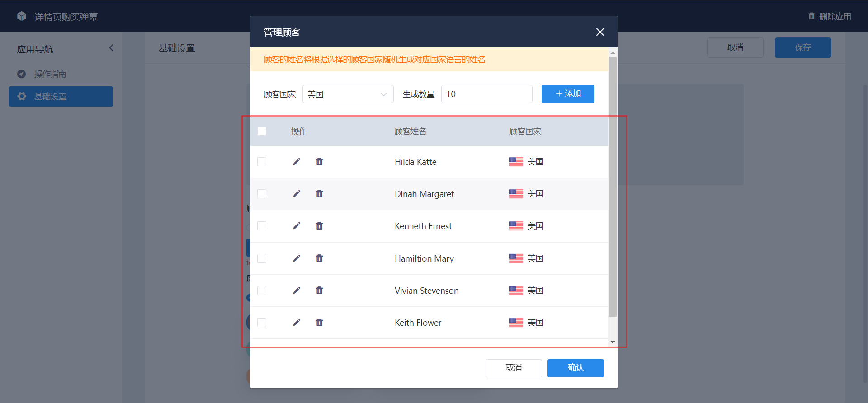
Task: Click the dialog scrollbar down arrow
Action: point(613,342)
